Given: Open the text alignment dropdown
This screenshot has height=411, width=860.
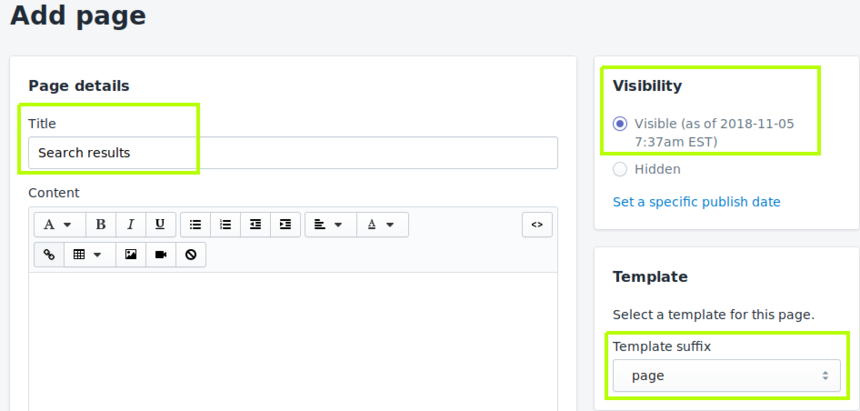Looking at the screenshot, I should 329,224.
